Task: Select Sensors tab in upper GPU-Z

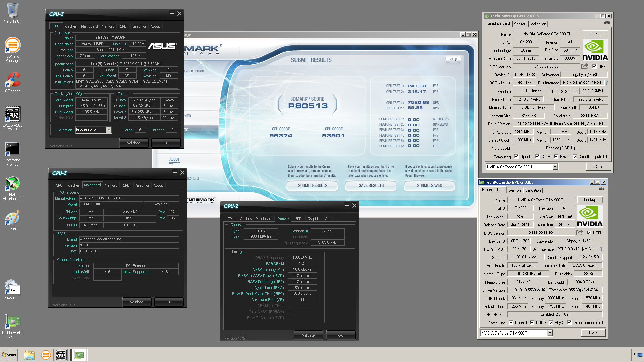Action: click(x=520, y=24)
